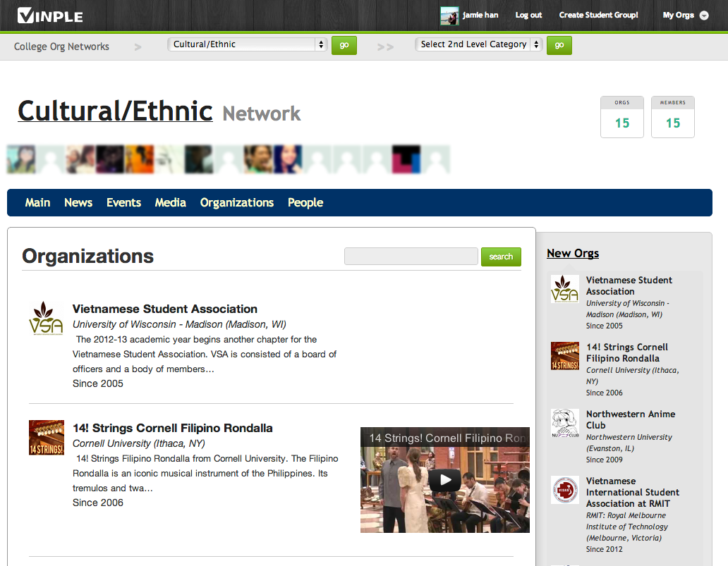Viewport: 728px width, 566px height.
Task: Click go button beside 2nd Level Category
Action: point(559,45)
